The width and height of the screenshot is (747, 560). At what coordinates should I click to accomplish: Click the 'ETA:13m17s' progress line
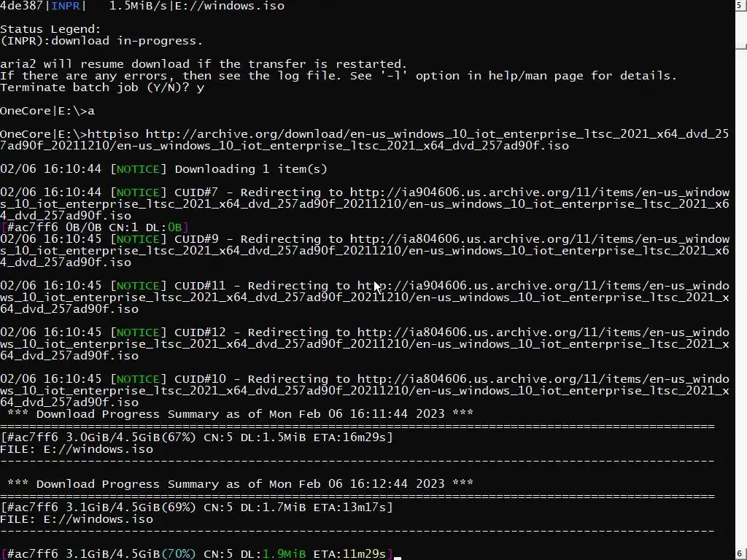click(x=196, y=507)
